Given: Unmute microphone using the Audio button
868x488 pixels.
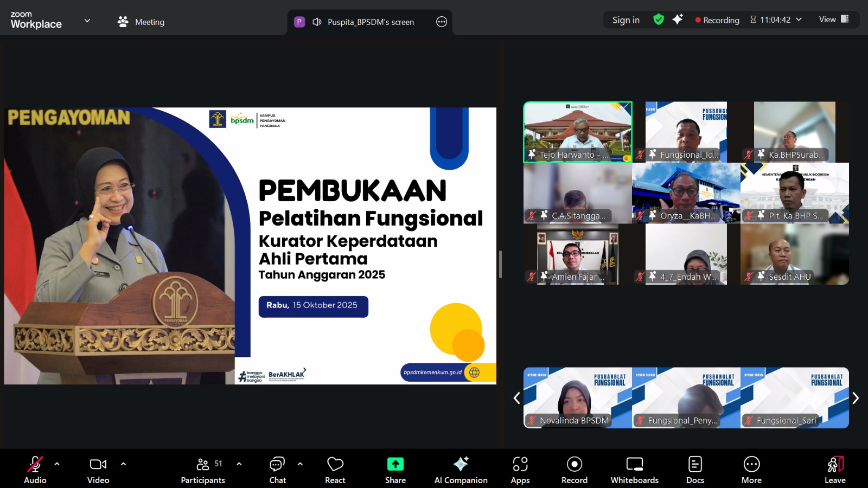Looking at the screenshot, I should (x=35, y=470).
